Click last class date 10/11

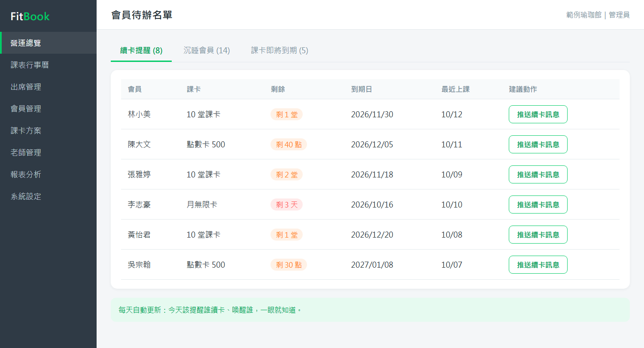[452, 144]
